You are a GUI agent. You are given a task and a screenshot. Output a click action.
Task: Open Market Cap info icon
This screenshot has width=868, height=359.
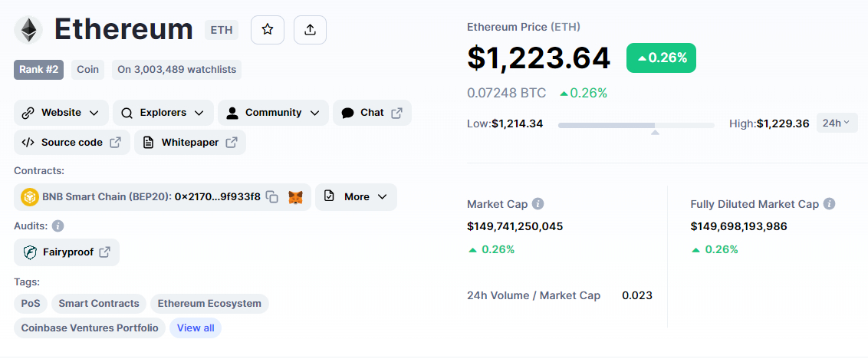click(x=538, y=204)
